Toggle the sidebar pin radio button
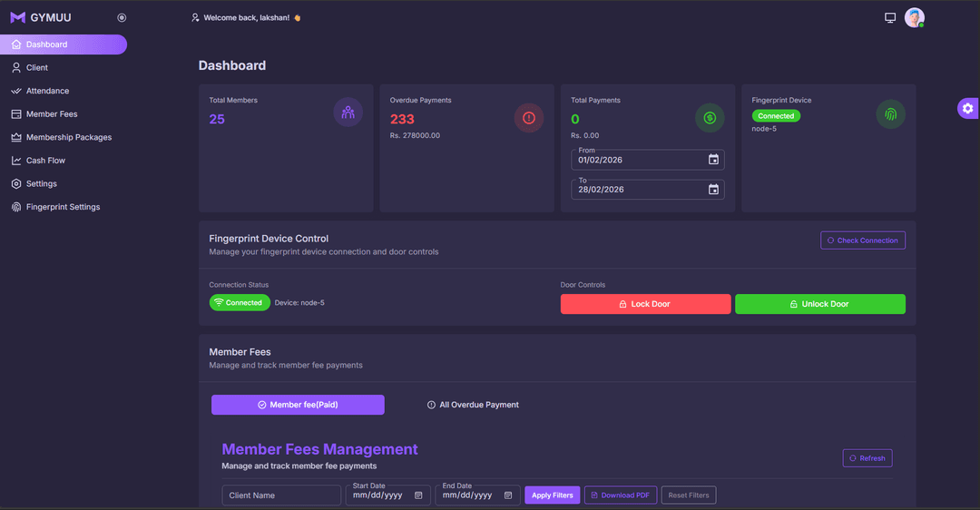980x510 pixels. point(122,17)
